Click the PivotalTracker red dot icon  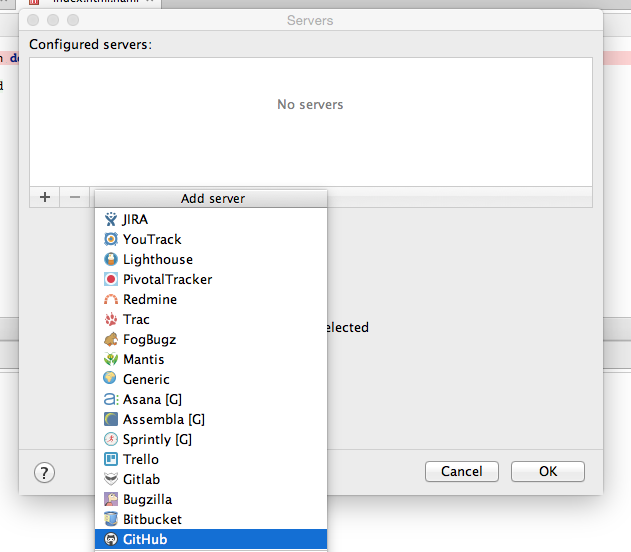pos(111,279)
